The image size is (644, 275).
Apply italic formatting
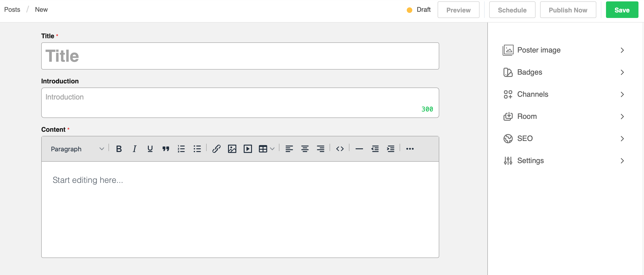pyautogui.click(x=134, y=149)
